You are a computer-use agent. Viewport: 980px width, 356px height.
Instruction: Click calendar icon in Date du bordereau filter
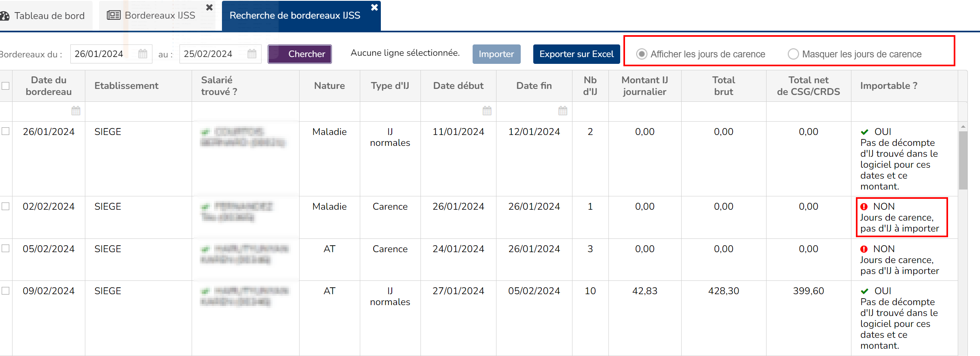[x=76, y=111]
